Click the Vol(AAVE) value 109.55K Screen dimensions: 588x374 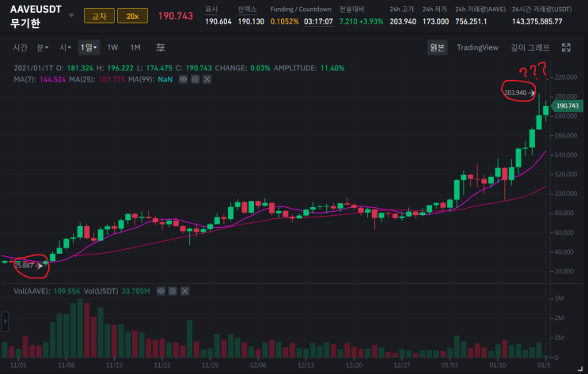pyautogui.click(x=67, y=291)
